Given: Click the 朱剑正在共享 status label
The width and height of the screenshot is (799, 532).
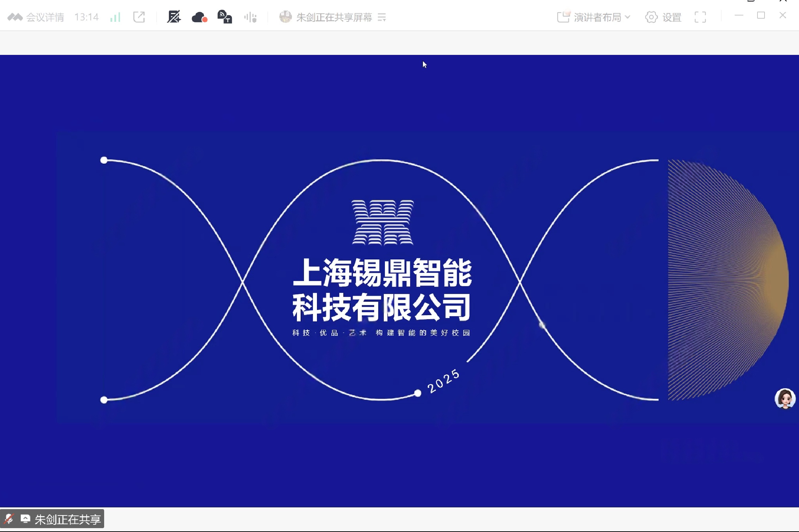Looking at the screenshot, I should (x=68, y=519).
